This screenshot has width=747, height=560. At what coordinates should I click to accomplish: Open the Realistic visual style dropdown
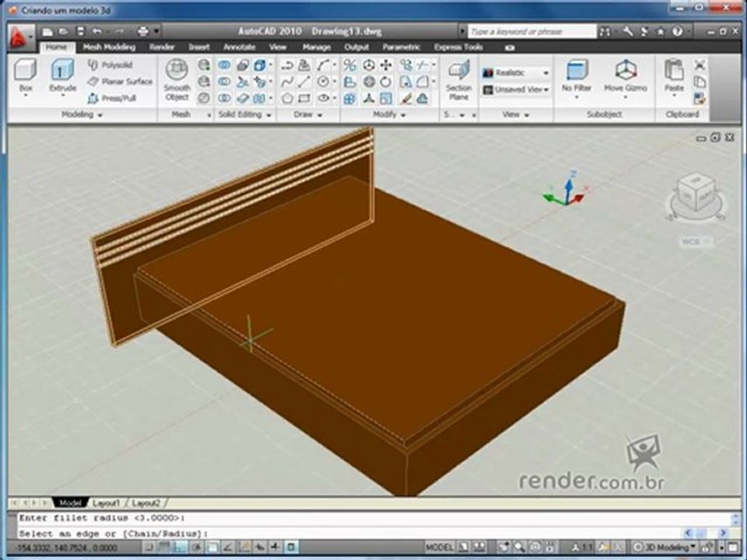(x=516, y=73)
